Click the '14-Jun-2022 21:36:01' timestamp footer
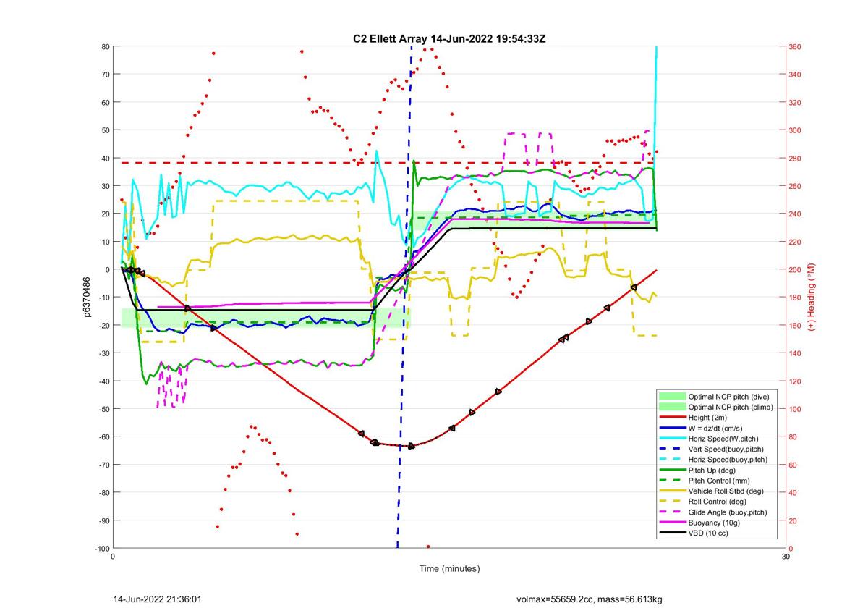The width and height of the screenshot is (868, 616). tap(159, 600)
